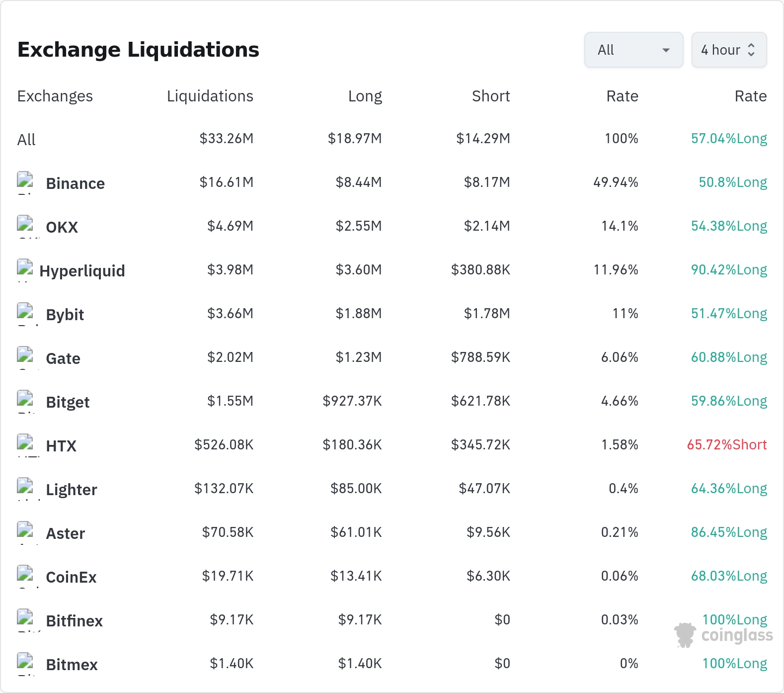This screenshot has height=693, width=784.
Task: Open the All coin filter dropdown
Action: pos(633,50)
